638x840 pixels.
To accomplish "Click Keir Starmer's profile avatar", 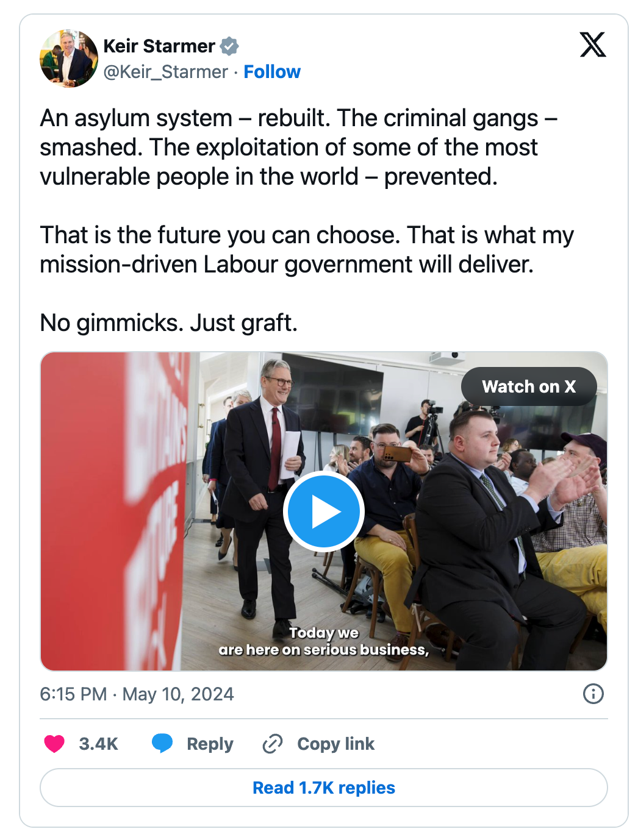I will coord(69,59).
